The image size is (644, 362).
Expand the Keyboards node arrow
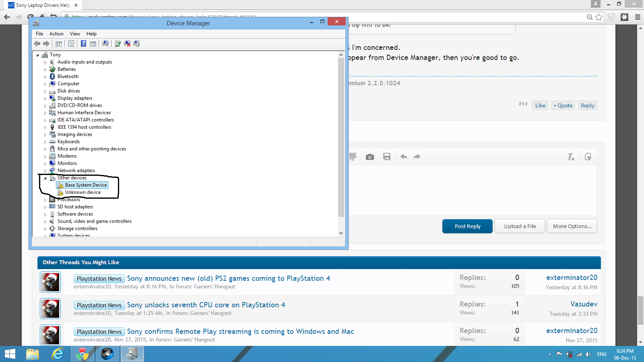[x=45, y=142]
